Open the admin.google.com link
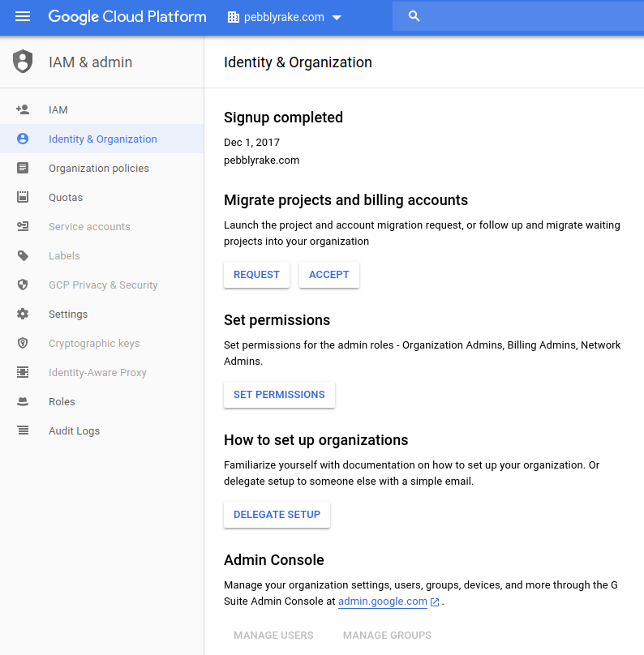 [383, 601]
